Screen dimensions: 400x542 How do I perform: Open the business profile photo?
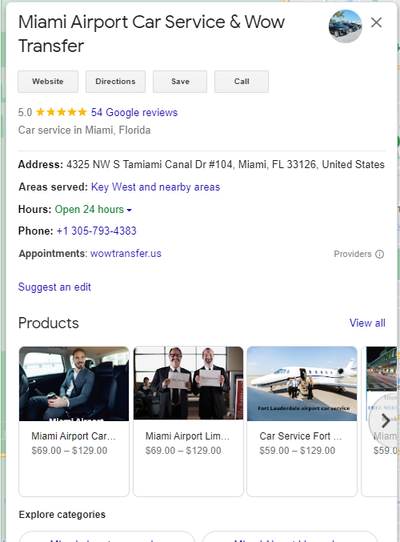pos(345,26)
